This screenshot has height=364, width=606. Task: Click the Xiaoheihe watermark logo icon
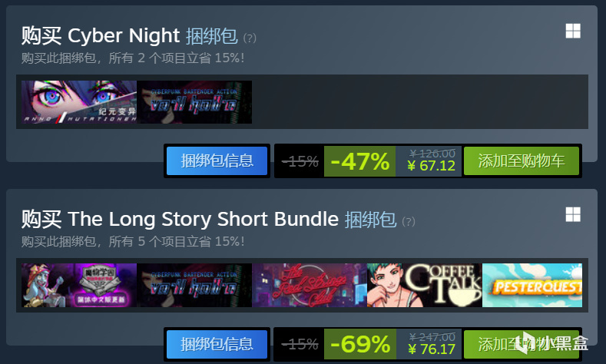(522, 342)
